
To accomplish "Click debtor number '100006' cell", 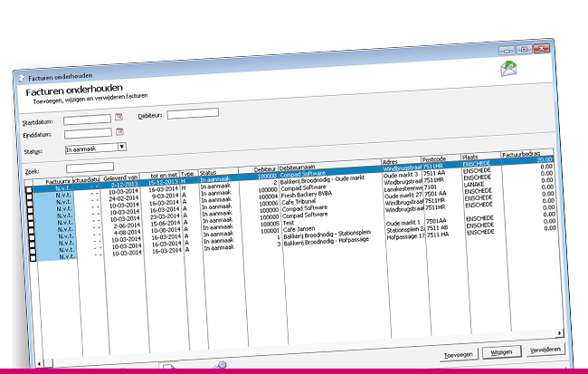I will [268, 204].
